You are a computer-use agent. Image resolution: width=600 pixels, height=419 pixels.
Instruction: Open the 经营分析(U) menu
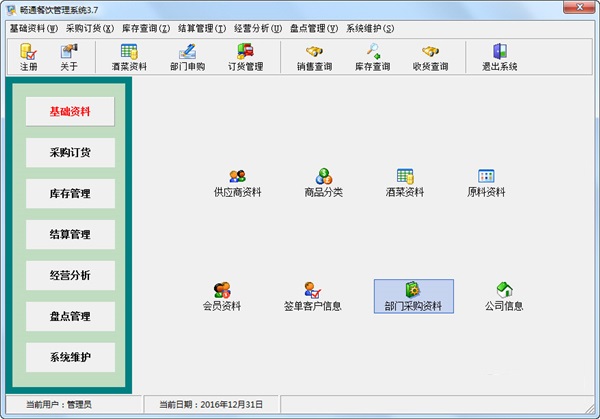(258, 28)
